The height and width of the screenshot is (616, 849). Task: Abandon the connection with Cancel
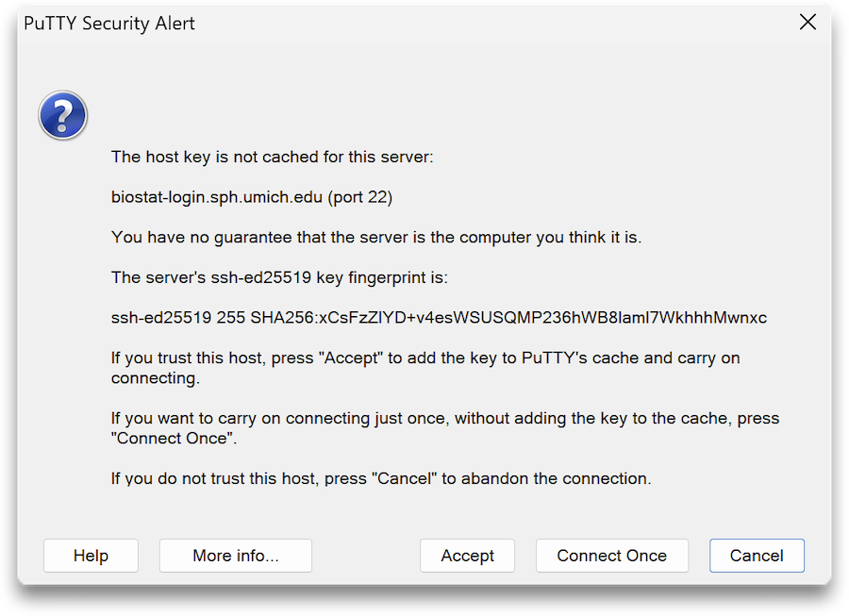coord(757,556)
